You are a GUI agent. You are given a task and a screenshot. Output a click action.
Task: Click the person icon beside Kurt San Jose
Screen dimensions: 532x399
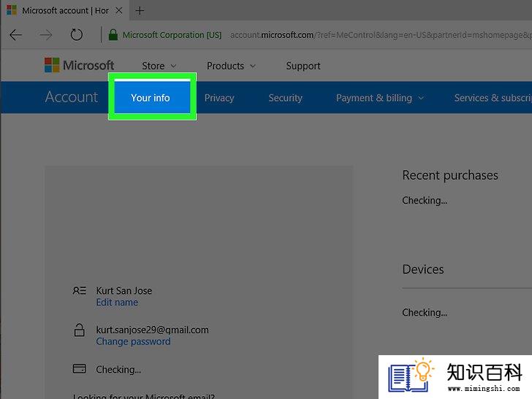coord(80,291)
